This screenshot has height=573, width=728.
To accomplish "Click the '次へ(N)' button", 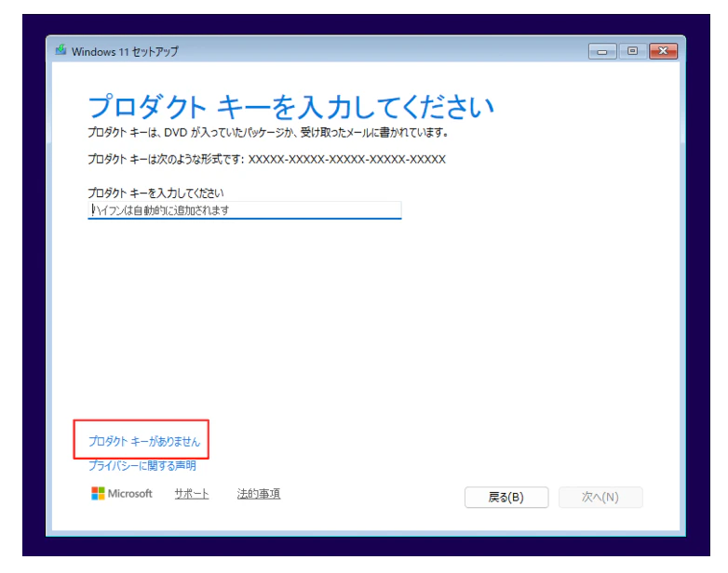I will [600, 498].
